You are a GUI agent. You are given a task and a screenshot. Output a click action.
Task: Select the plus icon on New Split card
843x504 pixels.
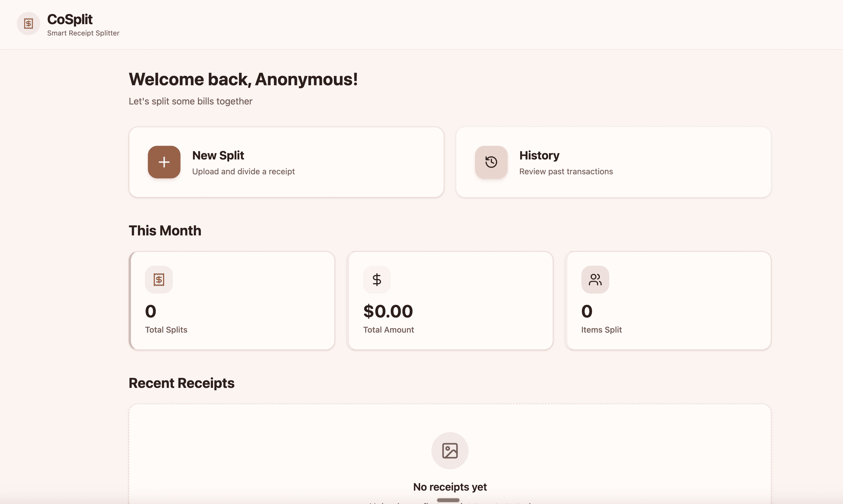coord(164,162)
